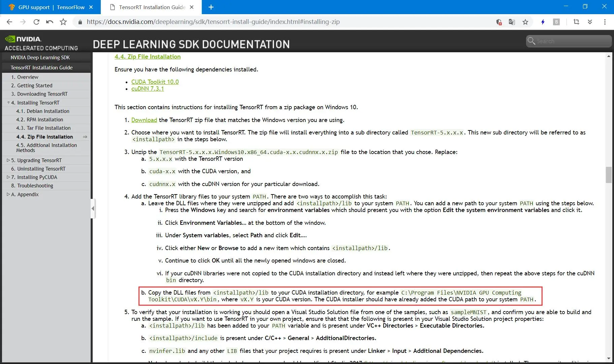Open 4.5. Additional Installation Methods
This screenshot has width=614, height=364.
(x=46, y=148)
